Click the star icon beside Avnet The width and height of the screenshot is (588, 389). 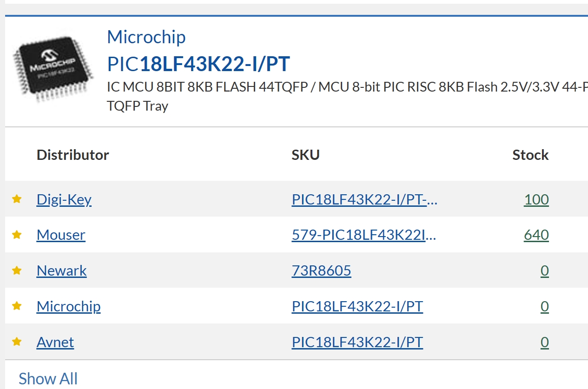pos(17,342)
